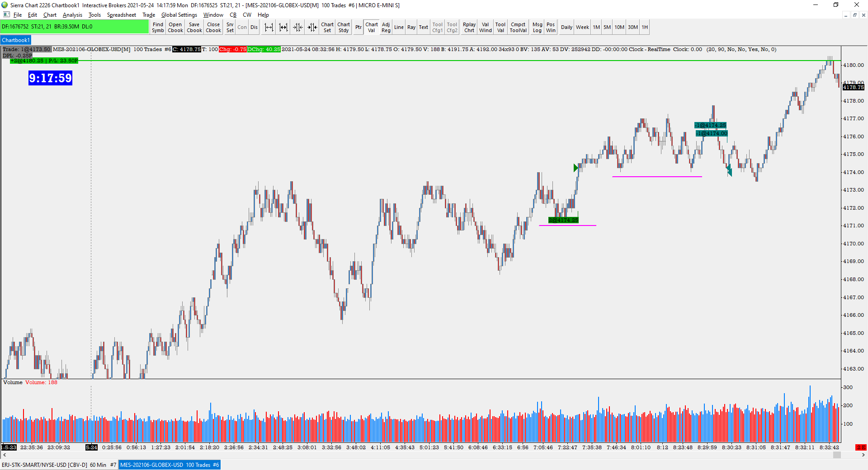The height and width of the screenshot is (470, 868).
Task: Open the Help menu
Action: [263, 15]
